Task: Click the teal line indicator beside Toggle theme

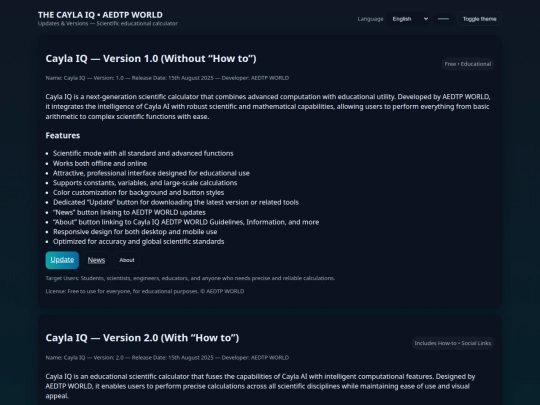Action: [443, 19]
